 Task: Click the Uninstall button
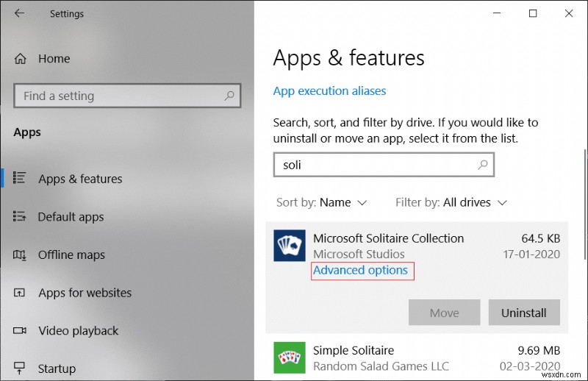(x=524, y=313)
